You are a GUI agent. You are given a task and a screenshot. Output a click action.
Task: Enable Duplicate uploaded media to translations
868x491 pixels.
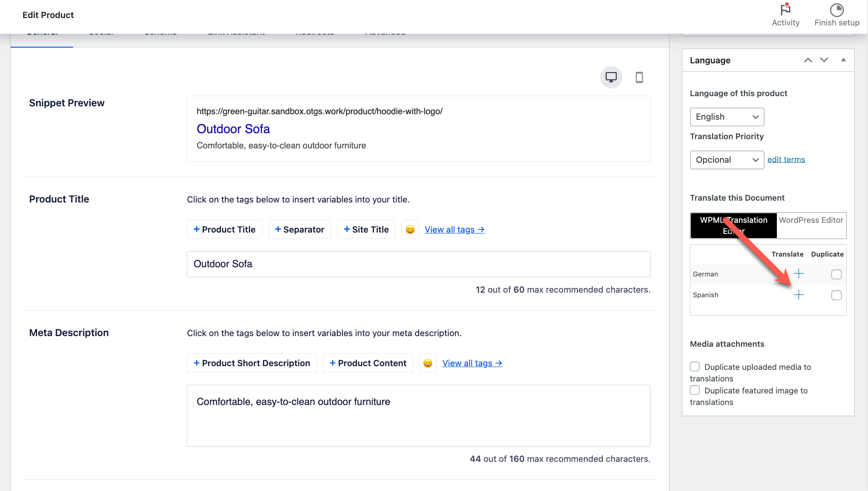pos(695,367)
